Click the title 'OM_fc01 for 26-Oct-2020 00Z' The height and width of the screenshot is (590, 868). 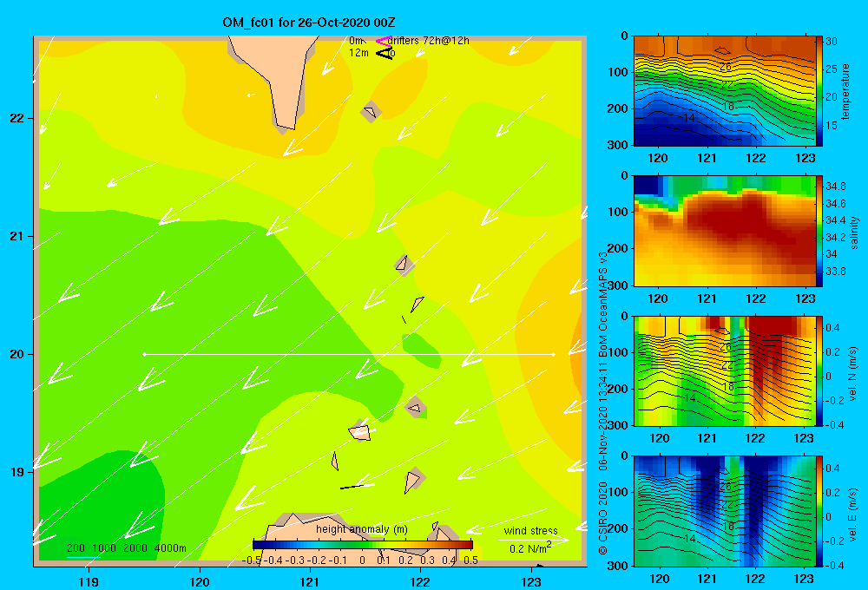[309, 23]
